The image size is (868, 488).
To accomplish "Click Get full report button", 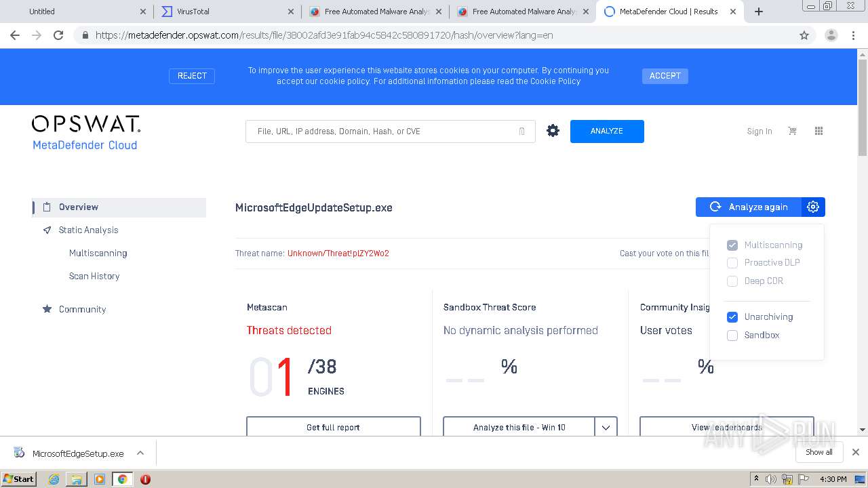I will point(334,427).
